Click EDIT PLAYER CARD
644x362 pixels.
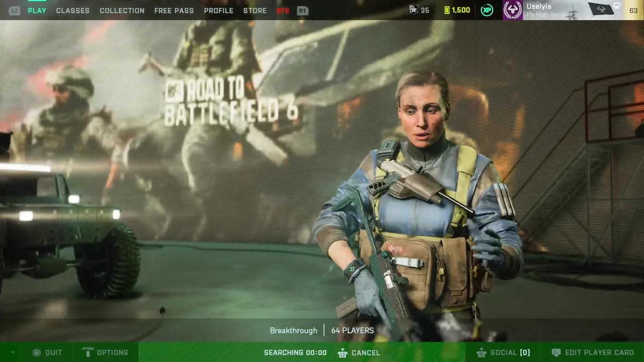(x=593, y=352)
